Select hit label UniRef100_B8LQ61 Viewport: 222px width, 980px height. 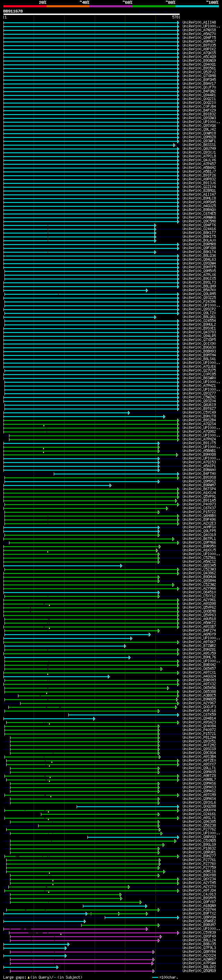199,317
